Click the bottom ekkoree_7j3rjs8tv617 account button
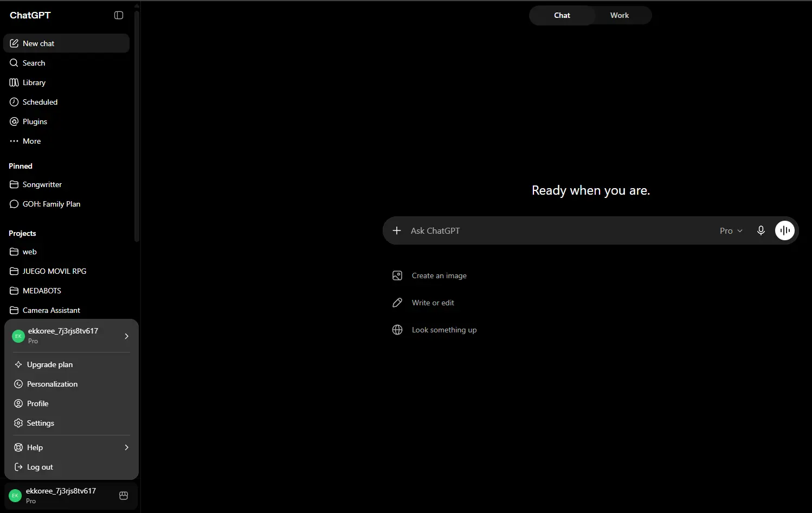Viewport: 812px width, 513px height. [70, 496]
